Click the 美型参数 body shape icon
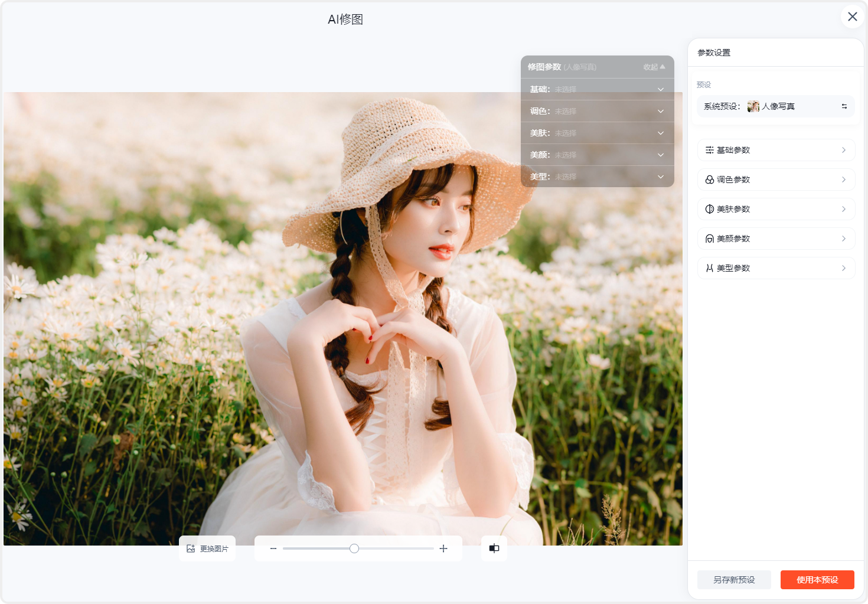Screen dimensions: 868x604 click(710, 268)
